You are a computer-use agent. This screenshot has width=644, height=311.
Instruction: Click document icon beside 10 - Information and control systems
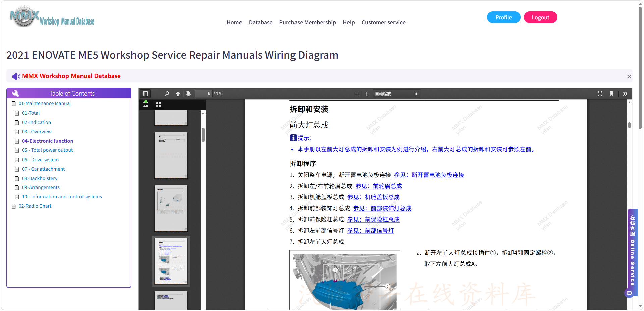pos(17,197)
